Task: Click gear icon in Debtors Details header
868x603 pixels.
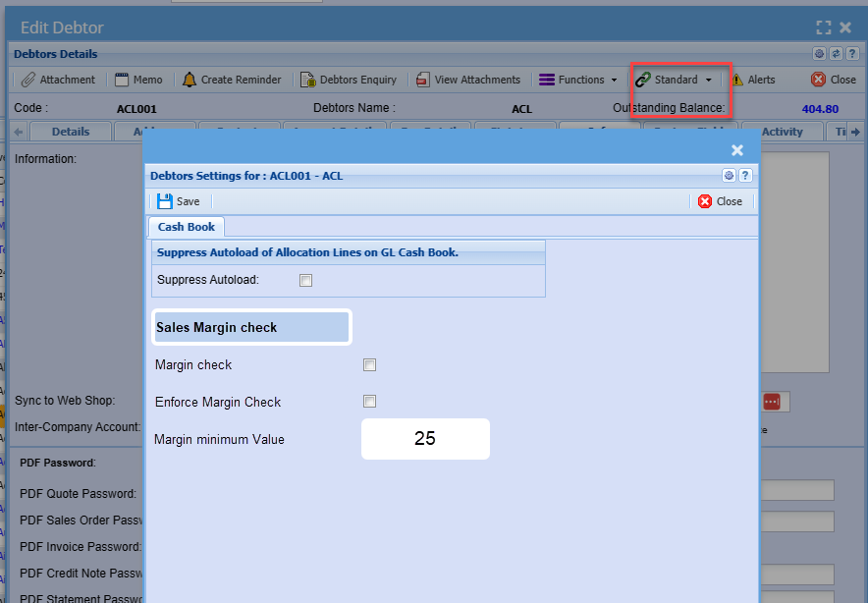Action: point(819,53)
